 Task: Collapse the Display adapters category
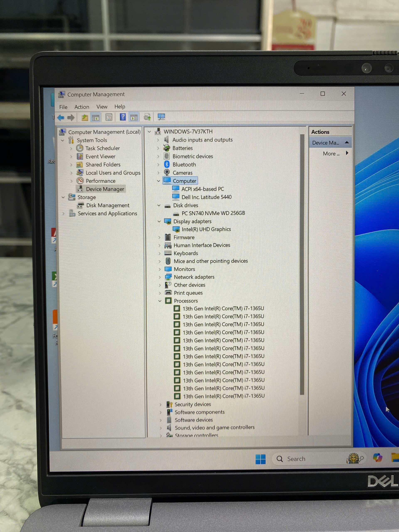click(x=159, y=221)
